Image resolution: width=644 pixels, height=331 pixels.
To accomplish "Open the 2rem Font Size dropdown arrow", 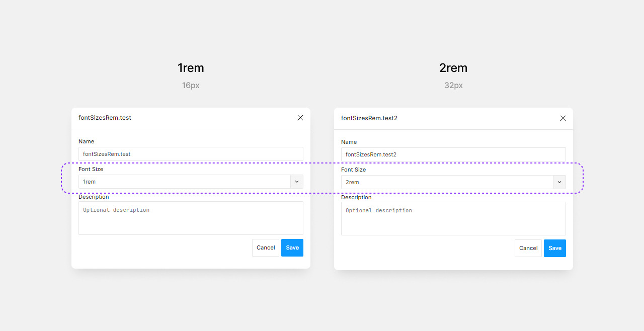I will 559,182.
